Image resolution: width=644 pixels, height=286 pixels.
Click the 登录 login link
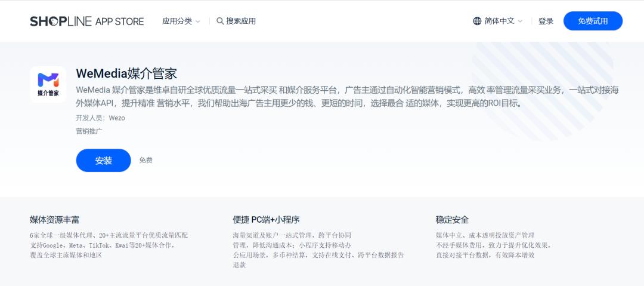coord(546,21)
